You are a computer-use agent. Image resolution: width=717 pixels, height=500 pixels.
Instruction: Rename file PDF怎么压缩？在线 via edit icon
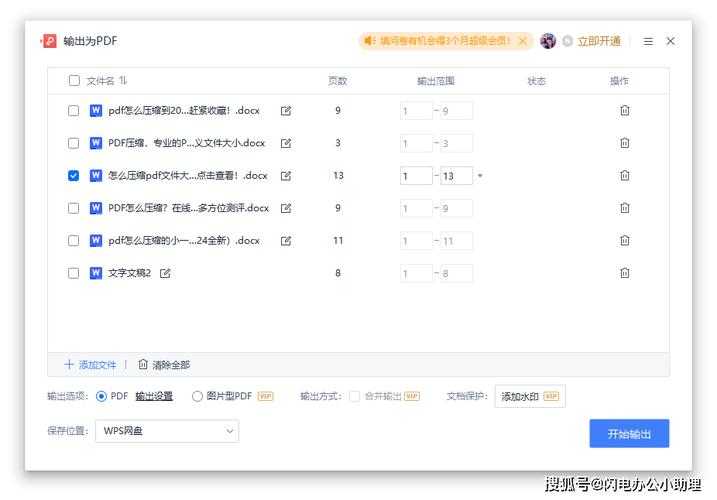tap(286, 208)
